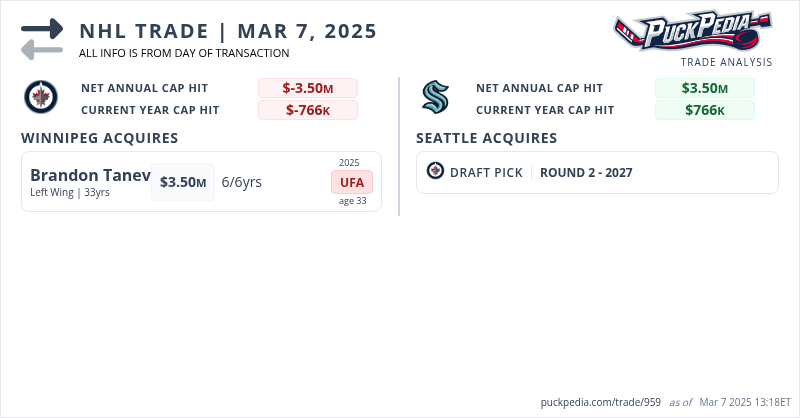Viewport: 800px width, 418px height.
Task: Click the $3.50M cap hit box for Tanev
Action: point(183,182)
